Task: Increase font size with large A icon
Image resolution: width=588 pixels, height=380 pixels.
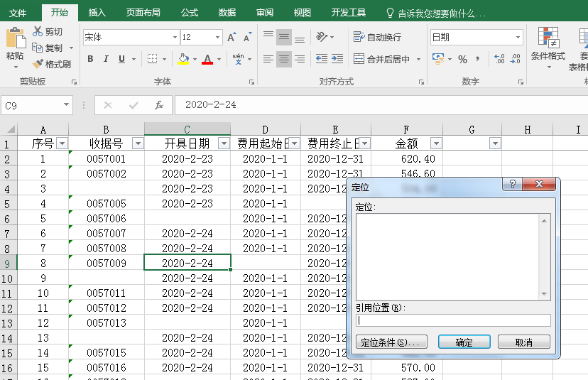Action: (232, 37)
